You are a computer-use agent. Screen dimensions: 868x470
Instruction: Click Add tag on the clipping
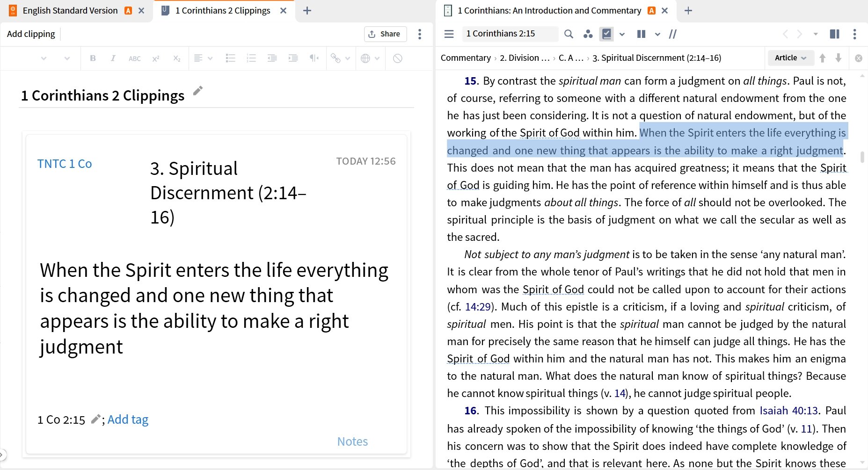point(128,419)
